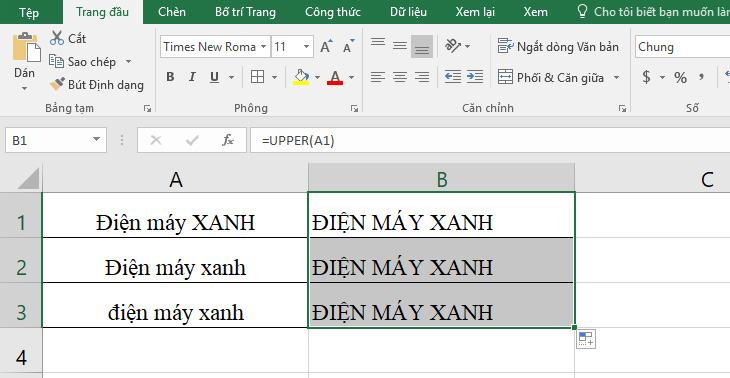Viewport: 730px width, 378px height.
Task: Toggle align text right
Action: [x=422, y=77]
